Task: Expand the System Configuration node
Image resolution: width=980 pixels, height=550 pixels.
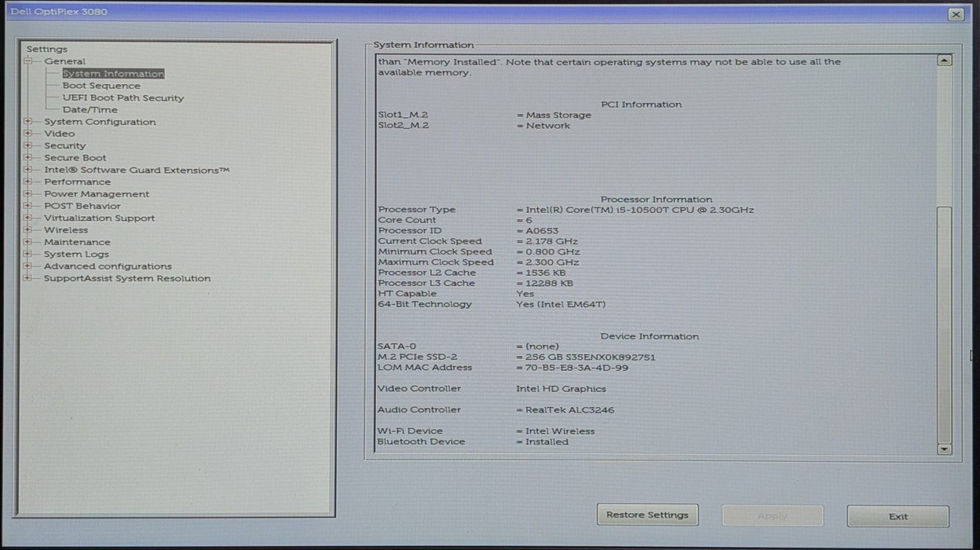Action: click(28, 122)
